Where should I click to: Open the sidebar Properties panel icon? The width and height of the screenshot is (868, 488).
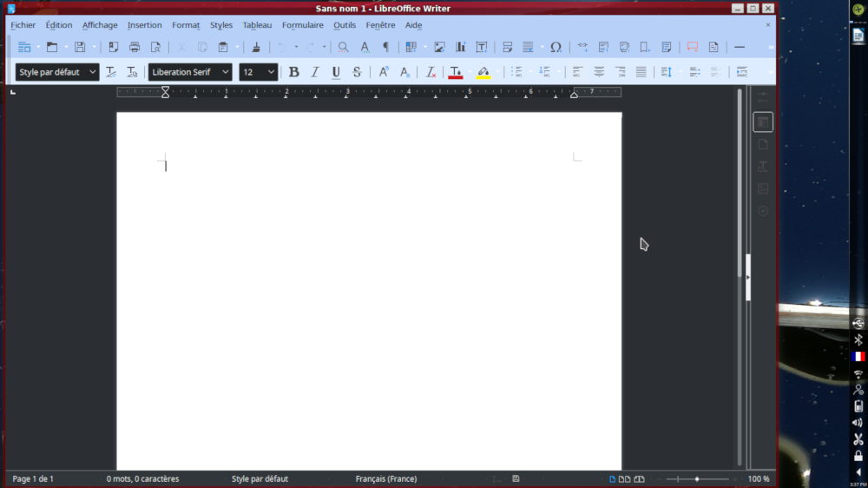[763, 122]
